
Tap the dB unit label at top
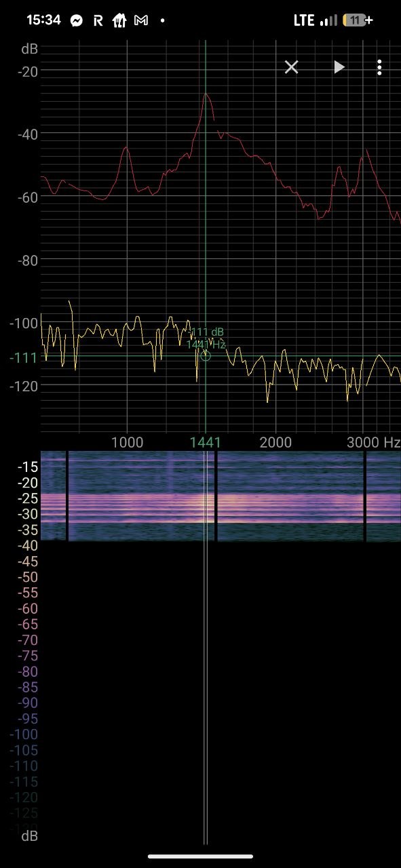point(30,49)
